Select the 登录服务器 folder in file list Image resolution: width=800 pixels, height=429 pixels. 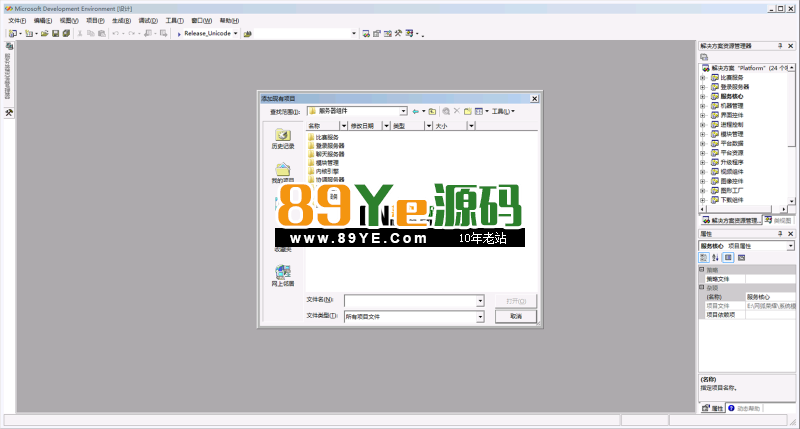(327, 146)
